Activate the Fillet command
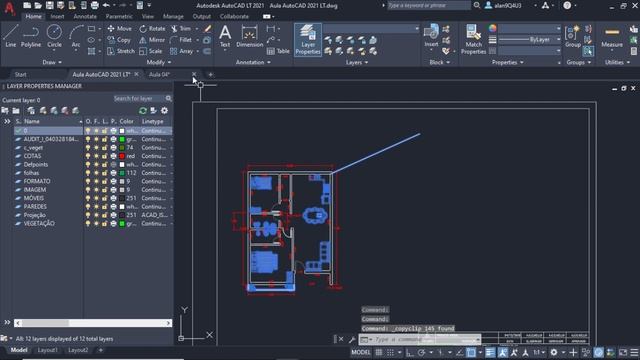Viewport: 640px width, 360px height. click(x=181, y=40)
